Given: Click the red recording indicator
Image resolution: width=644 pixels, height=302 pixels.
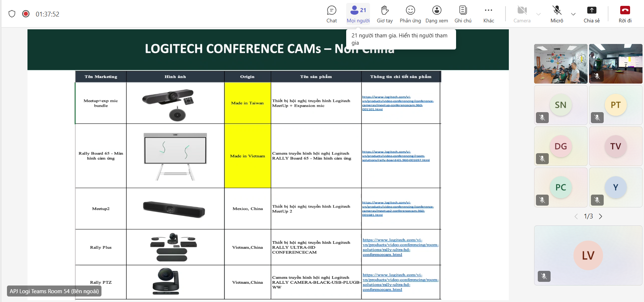Looking at the screenshot, I should (x=26, y=14).
